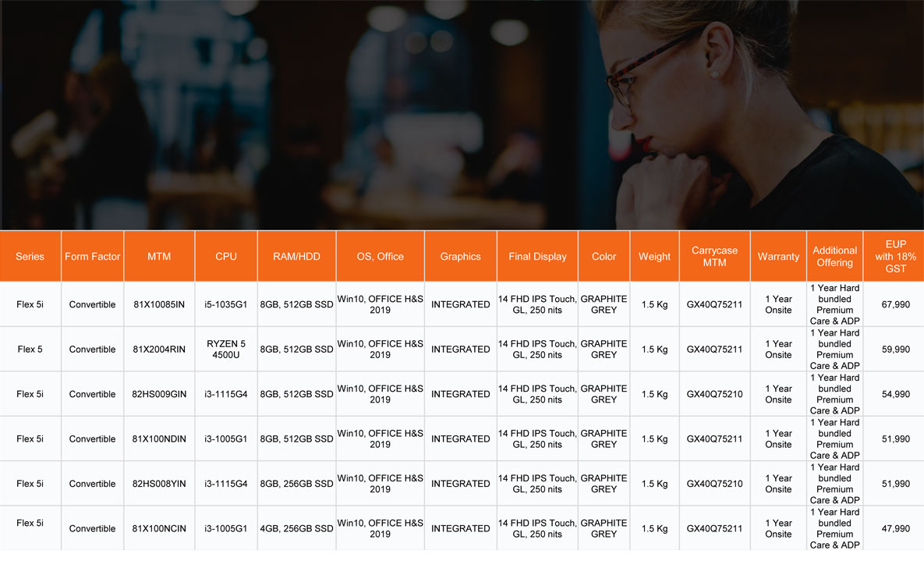924x568 pixels.
Task: Select price cell 47,990
Action: [x=895, y=528]
